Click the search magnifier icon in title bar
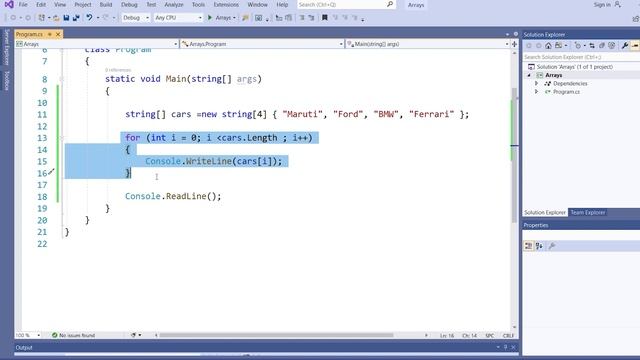The height and width of the screenshot is (360, 640). click(x=390, y=4)
